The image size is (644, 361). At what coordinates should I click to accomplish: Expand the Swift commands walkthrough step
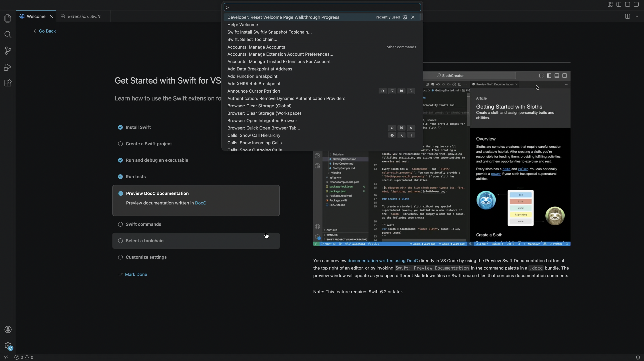pos(196,224)
